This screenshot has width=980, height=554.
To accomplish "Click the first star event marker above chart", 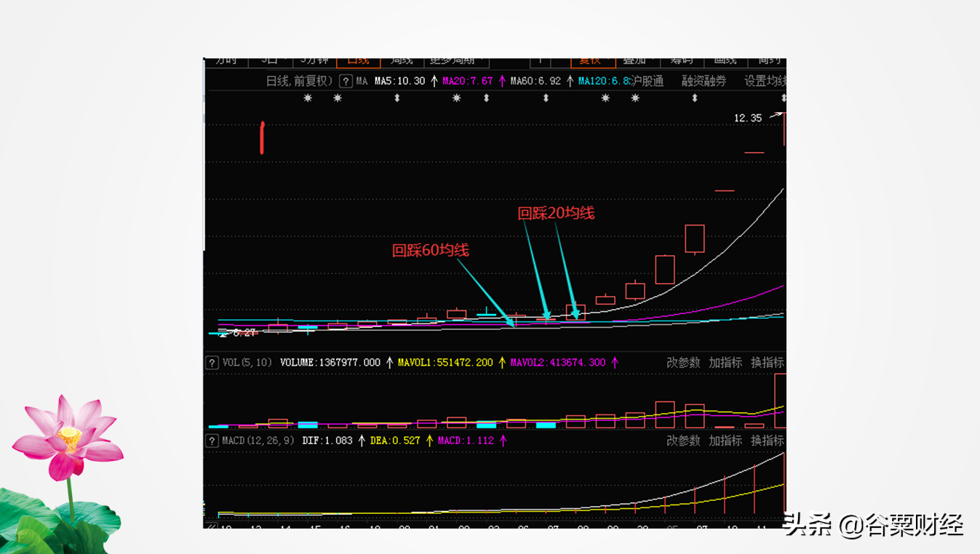I will coord(308,98).
